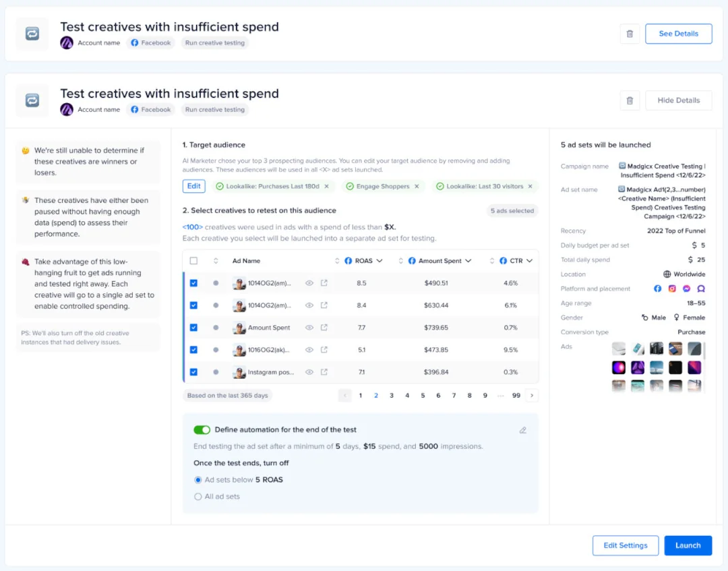Go to page 1 of creatives
The width and height of the screenshot is (728, 571).
[x=360, y=396]
